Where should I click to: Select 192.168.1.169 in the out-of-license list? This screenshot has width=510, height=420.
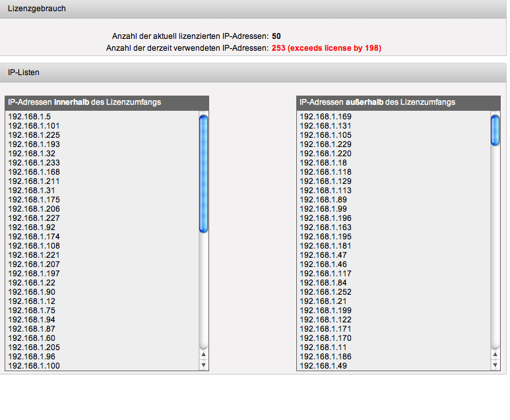(x=325, y=117)
